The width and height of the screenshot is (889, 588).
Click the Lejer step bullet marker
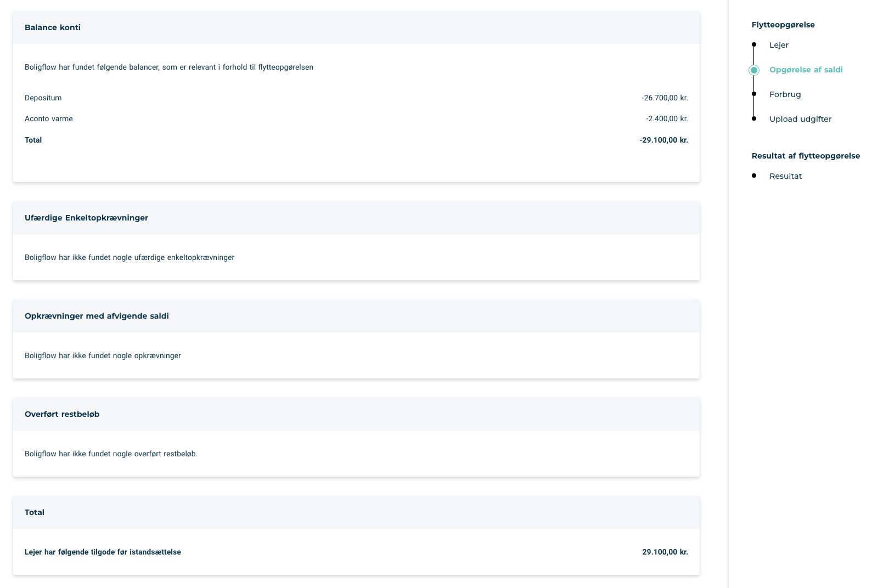click(754, 44)
